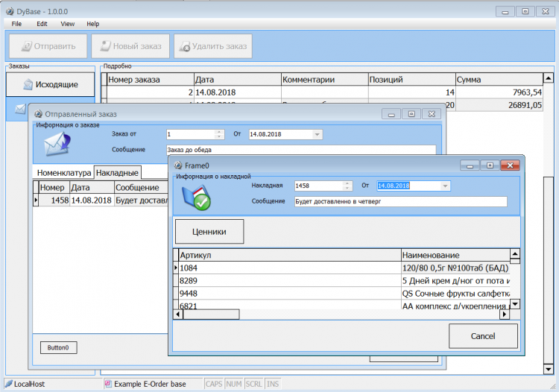The height and width of the screenshot is (392, 559).
Task: Click the main window scroll down arrow
Action: pos(549,369)
